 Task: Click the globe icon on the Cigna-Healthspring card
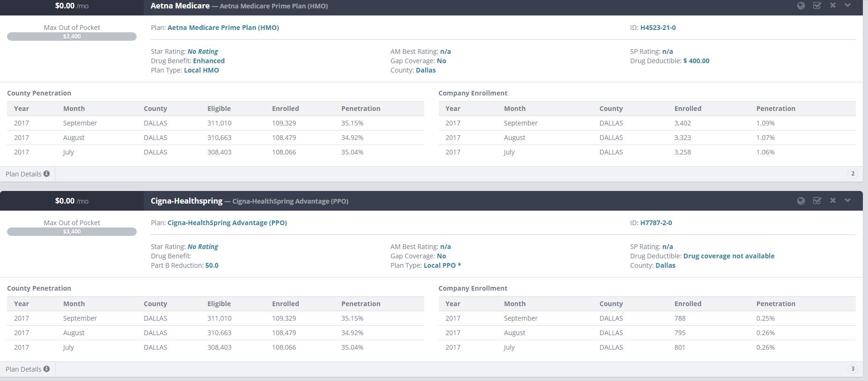click(x=801, y=201)
